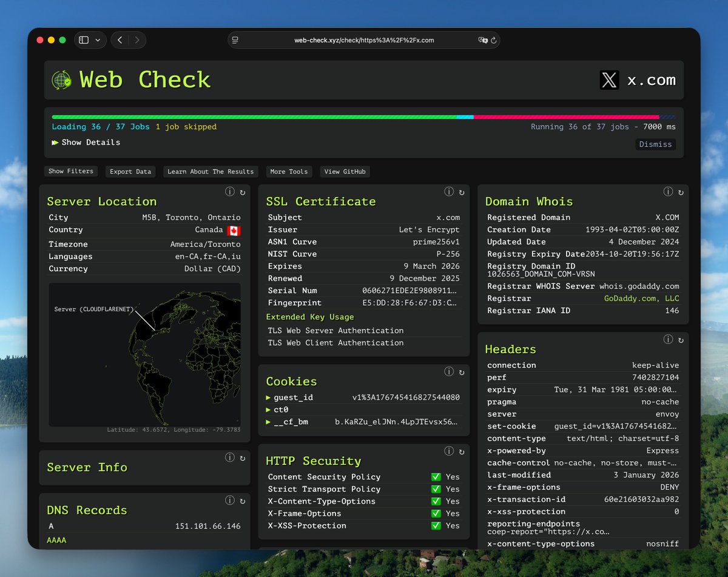Refresh the Headers card data
The height and width of the screenshot is (577, 728).
(x=681, y=340)
